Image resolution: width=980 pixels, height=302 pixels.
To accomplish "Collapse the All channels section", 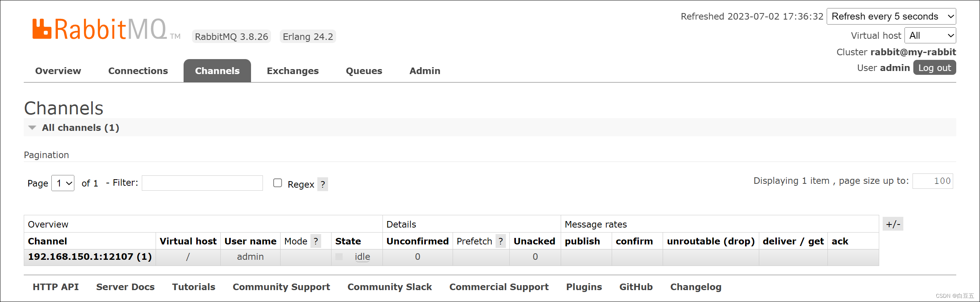I will point(32,128).
